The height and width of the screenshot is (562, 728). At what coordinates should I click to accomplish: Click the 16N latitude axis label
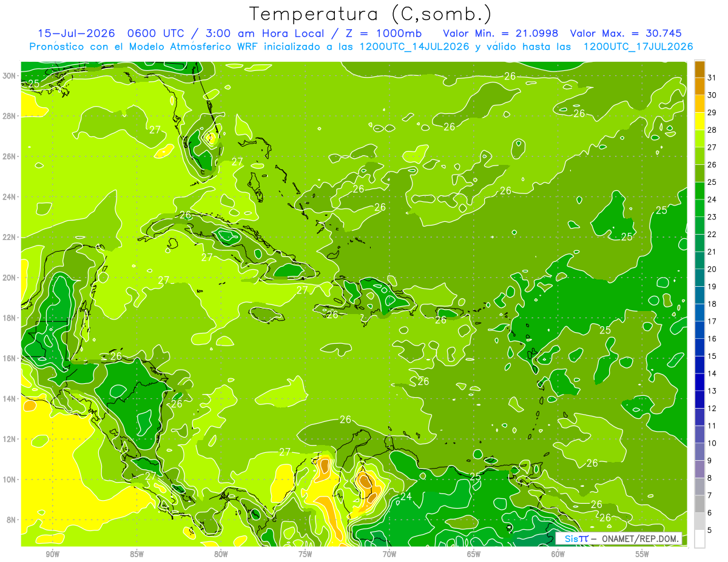tap(10, 358)
